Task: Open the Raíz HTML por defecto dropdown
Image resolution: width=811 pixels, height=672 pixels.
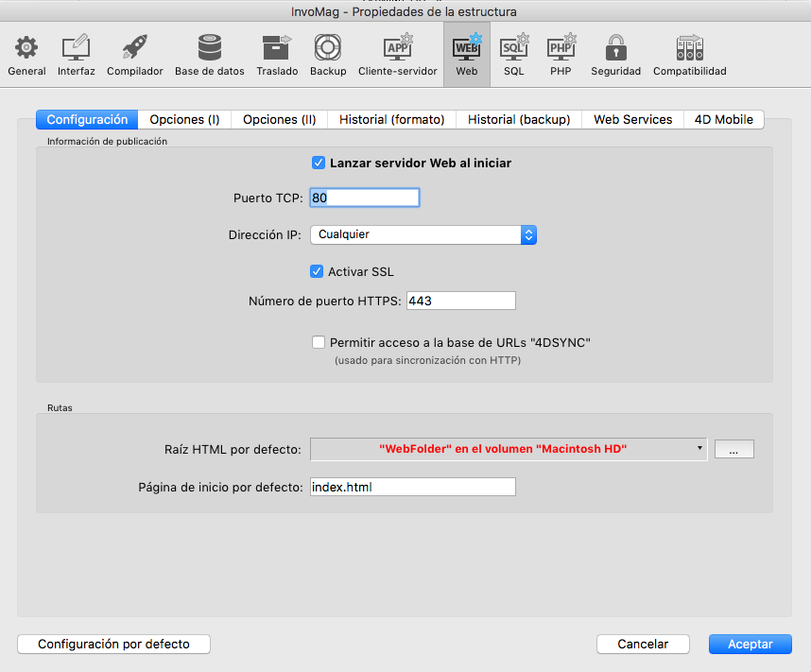Action: [509, 448]
